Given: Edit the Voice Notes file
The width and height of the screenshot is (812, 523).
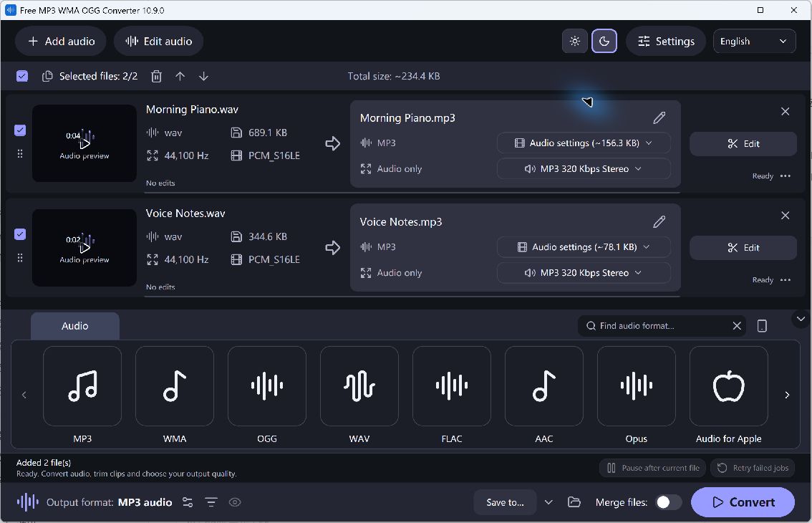Looking at the screenshot, I should (x=743, y=248).
